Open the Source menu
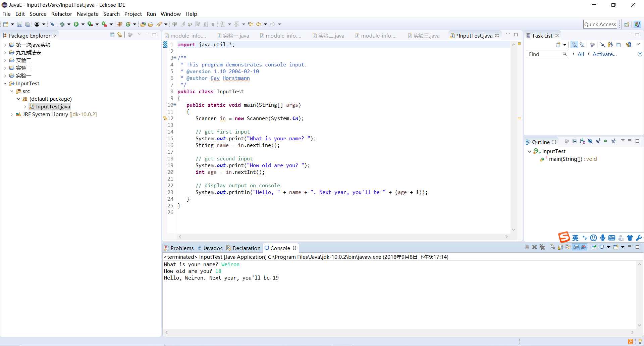644x346 pixels. coord(38,14)
